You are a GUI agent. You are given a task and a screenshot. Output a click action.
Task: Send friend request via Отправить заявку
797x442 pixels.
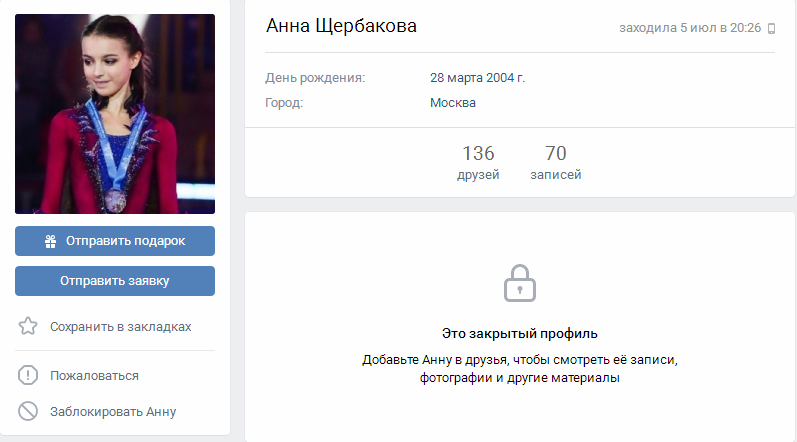coord(115,281)
